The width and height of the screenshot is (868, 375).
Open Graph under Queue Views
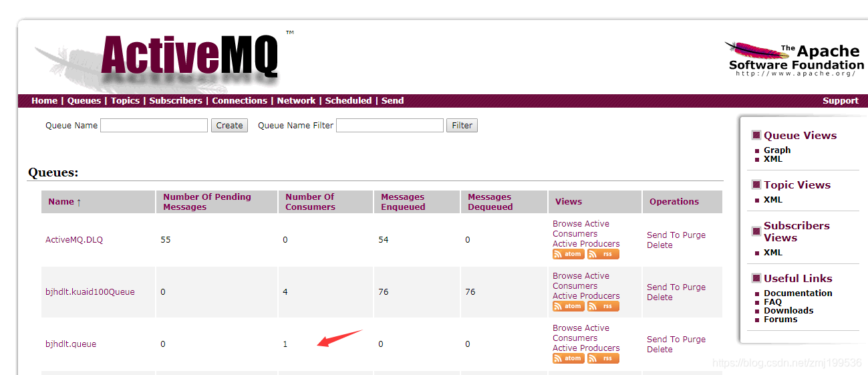tap(777, 150)
